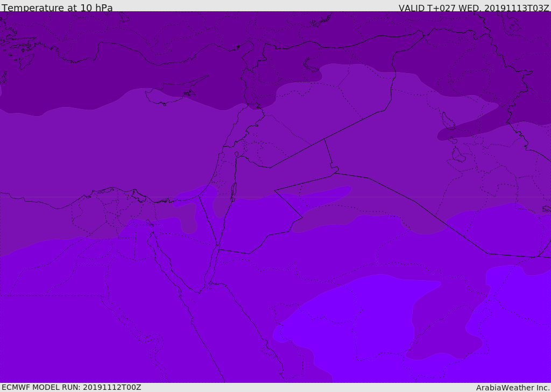
Task: Select the VALID T+027 timestamp text
Action: coord(474,8)
